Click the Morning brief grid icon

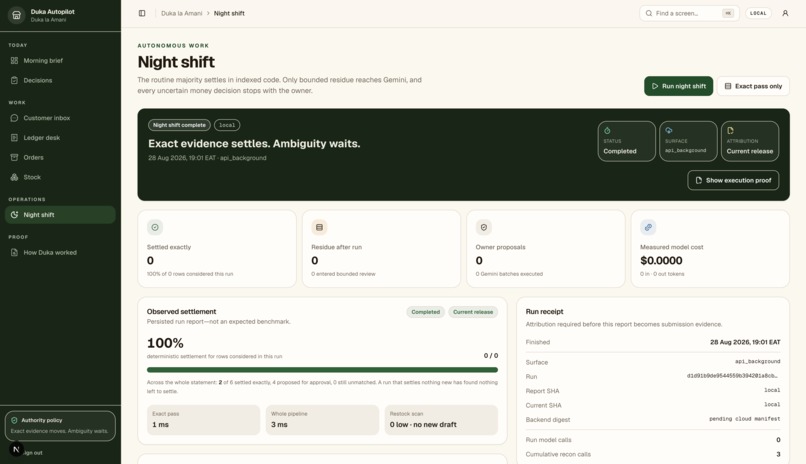point(14,61)
